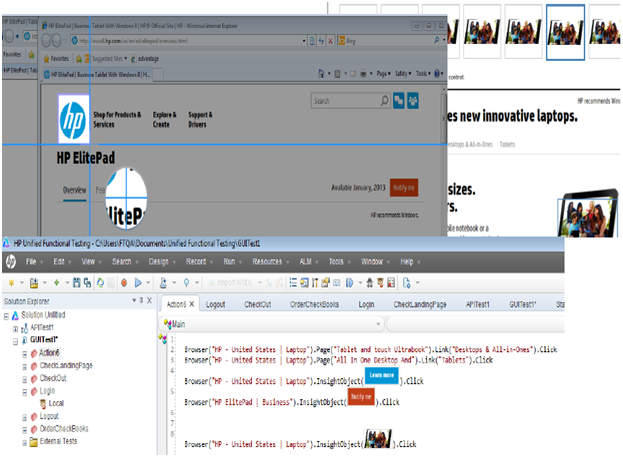Close the Action6 tab
This screenshot has width=623, height=462.
point(192,304)
